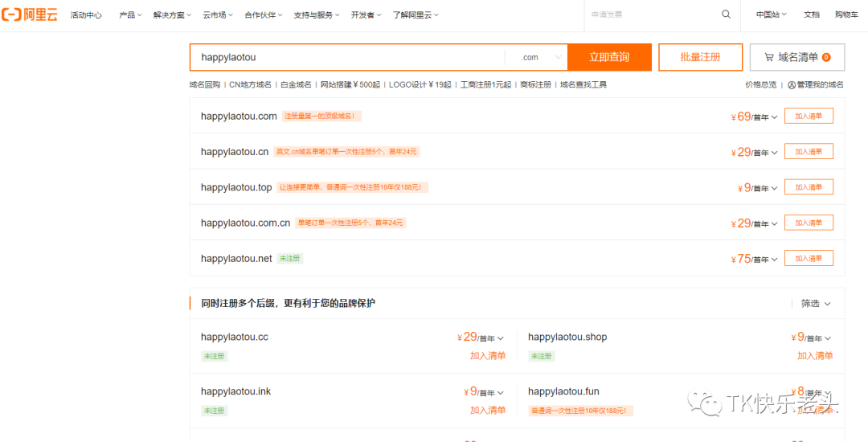The width and height of the screenshot is (868, 442).
Task: Open the 支持与服务 menu
Action: click(x=317, y=15)
